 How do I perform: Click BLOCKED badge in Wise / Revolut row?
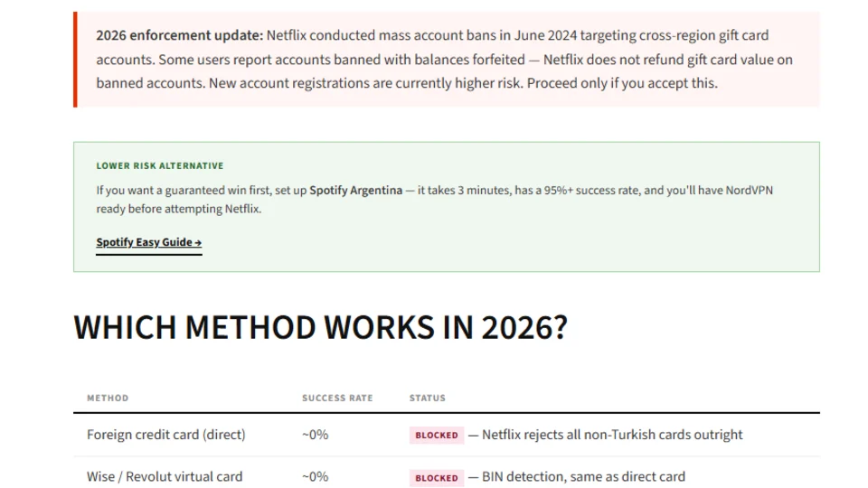[x=437, y=477]
